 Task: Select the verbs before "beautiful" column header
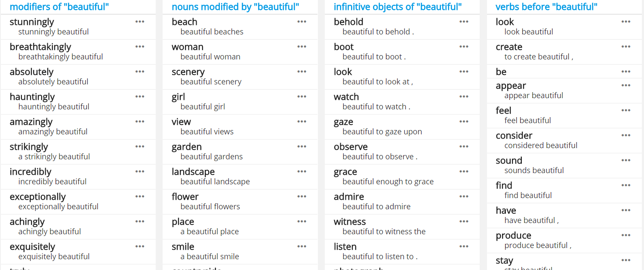click(545, 6)
